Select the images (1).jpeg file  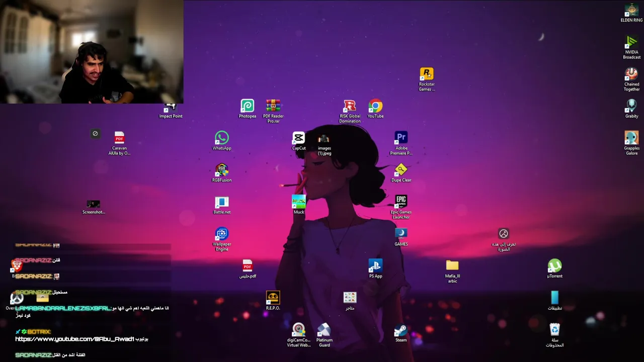point(324,143)
